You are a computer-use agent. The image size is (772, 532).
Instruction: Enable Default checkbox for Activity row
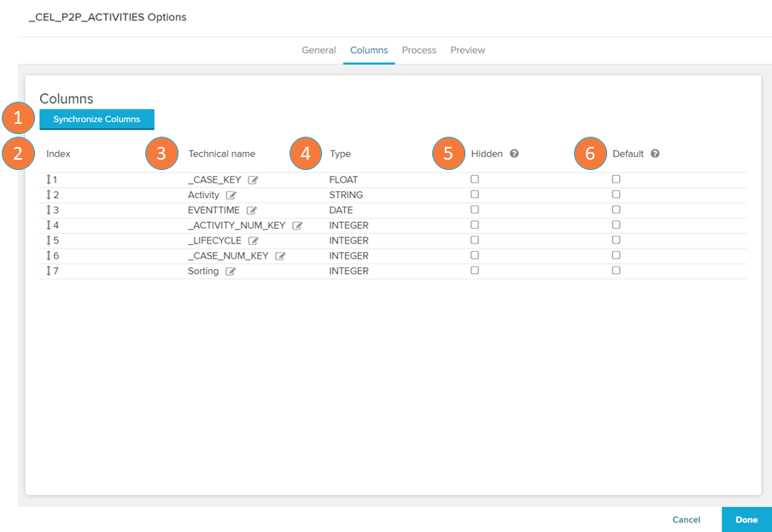coord(616,195)
